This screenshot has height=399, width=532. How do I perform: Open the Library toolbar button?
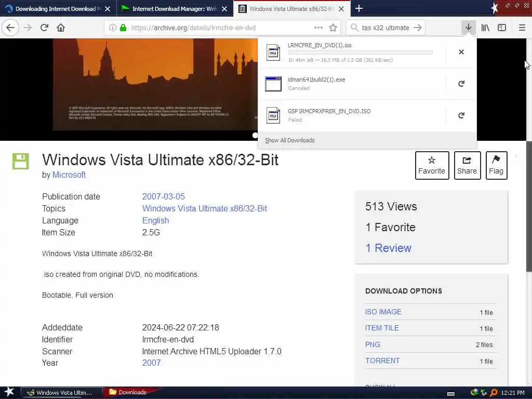(485, 28)
